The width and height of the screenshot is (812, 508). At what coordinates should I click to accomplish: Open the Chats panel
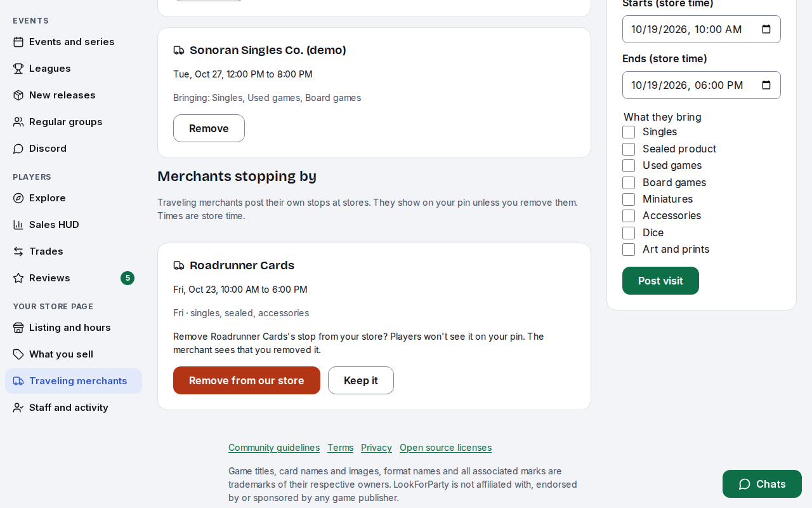tap(762, 484)
